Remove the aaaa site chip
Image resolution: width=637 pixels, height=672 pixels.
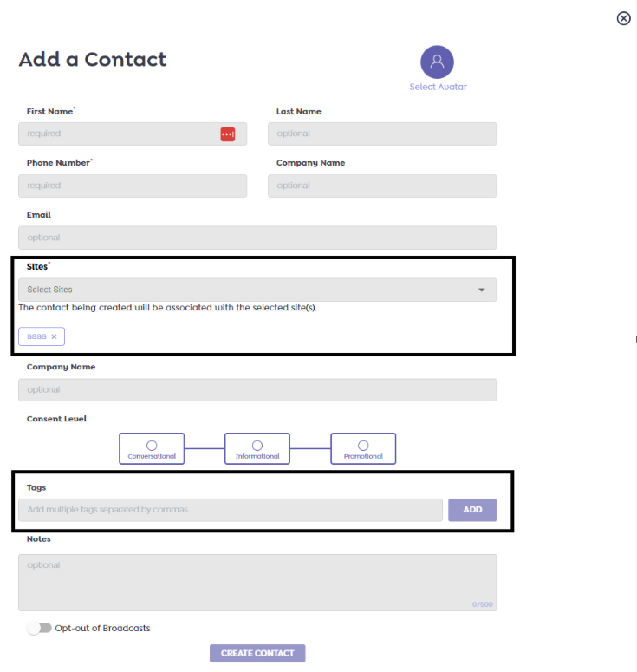point(54,336)
